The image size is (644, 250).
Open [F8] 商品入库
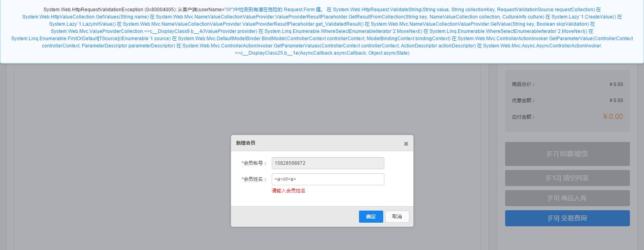point(567,198)
